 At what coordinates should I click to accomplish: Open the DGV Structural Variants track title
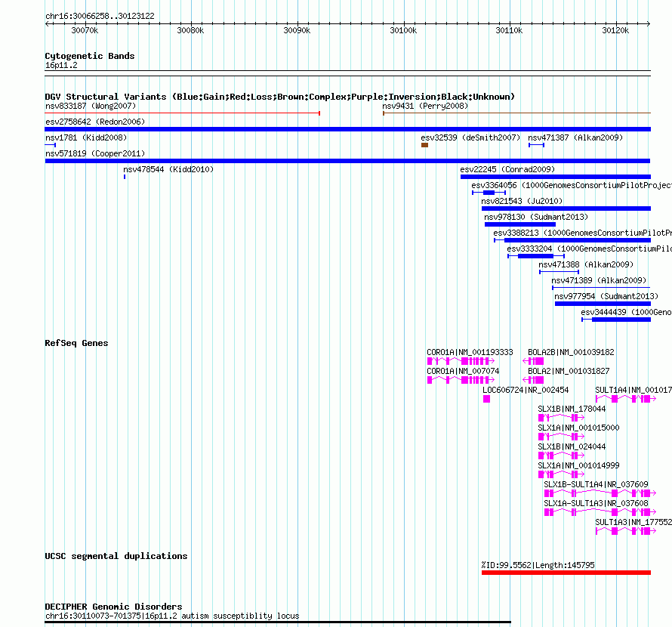pos(280,97)
